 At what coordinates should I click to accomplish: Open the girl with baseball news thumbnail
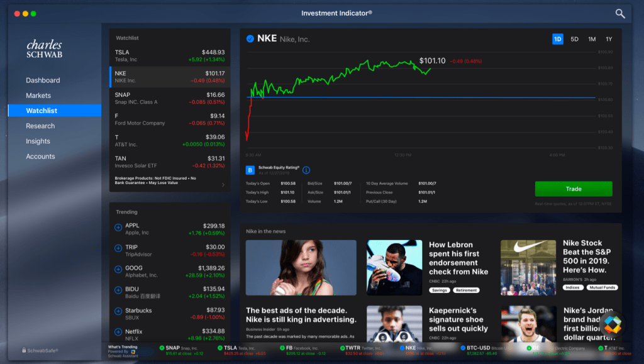pos(301,268)
